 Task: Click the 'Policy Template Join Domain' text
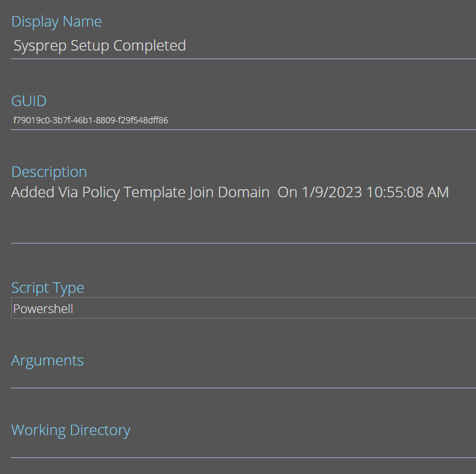(176, 192)
